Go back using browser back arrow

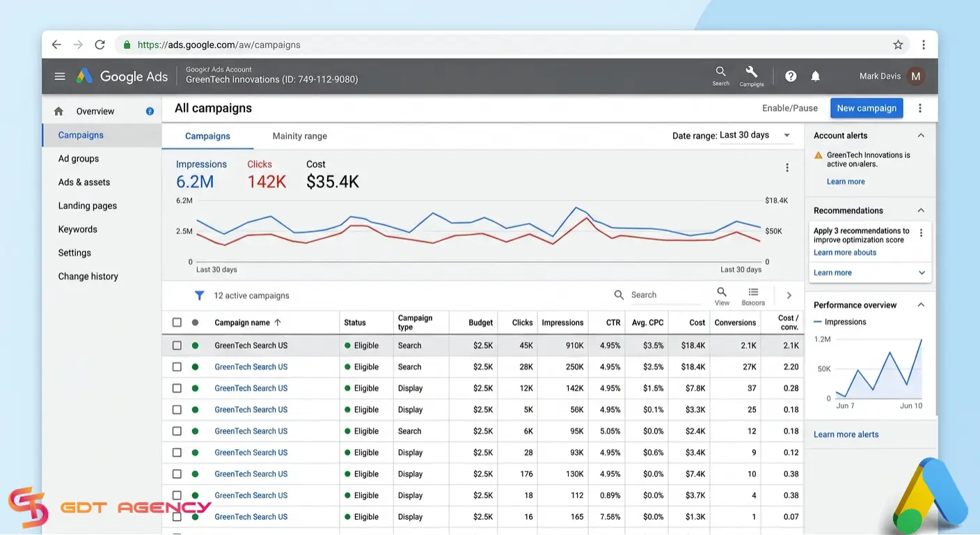pyautogui.click(x=56, y=45)
